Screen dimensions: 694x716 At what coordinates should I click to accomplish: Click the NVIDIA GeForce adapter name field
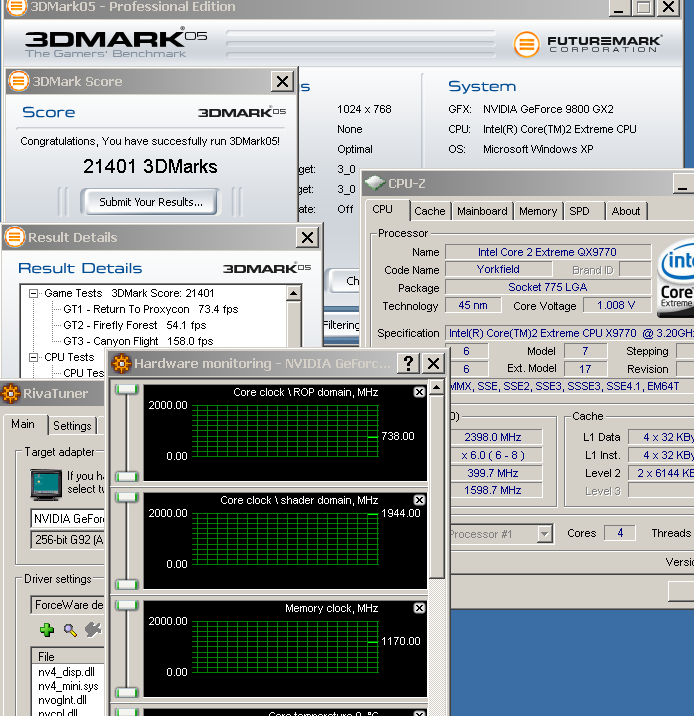coord(68,519)
